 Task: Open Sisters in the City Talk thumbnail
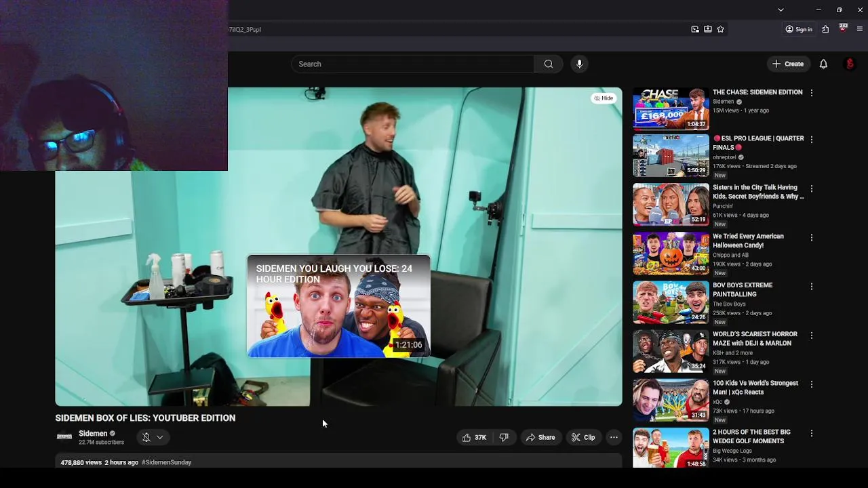(671, 205)
